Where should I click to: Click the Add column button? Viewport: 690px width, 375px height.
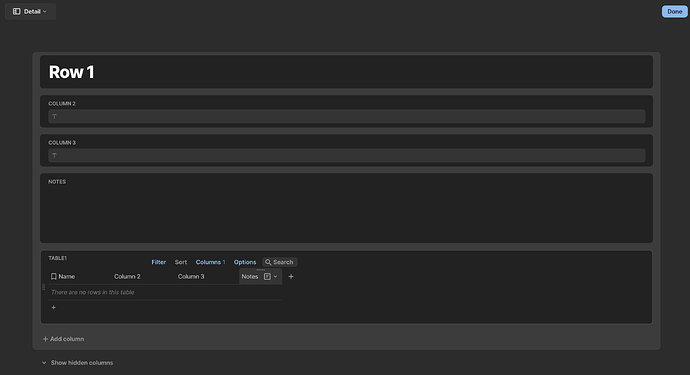point(63,339)
